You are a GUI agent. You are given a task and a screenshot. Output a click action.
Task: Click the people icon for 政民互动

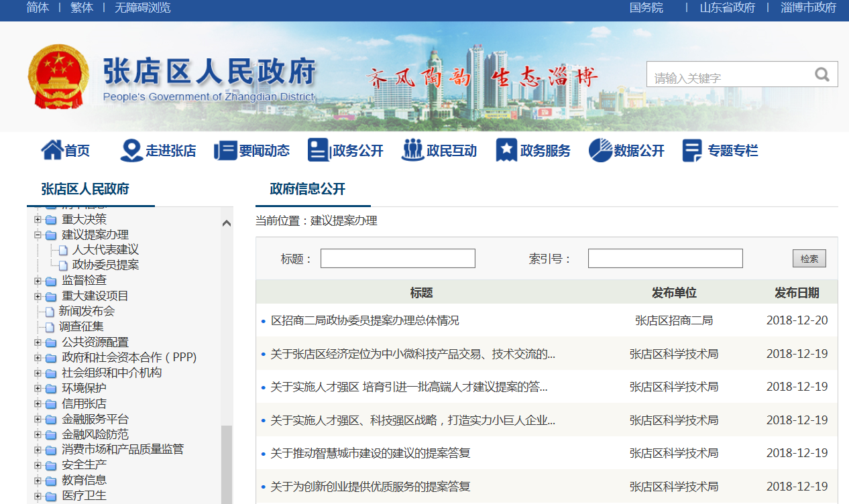412,150
